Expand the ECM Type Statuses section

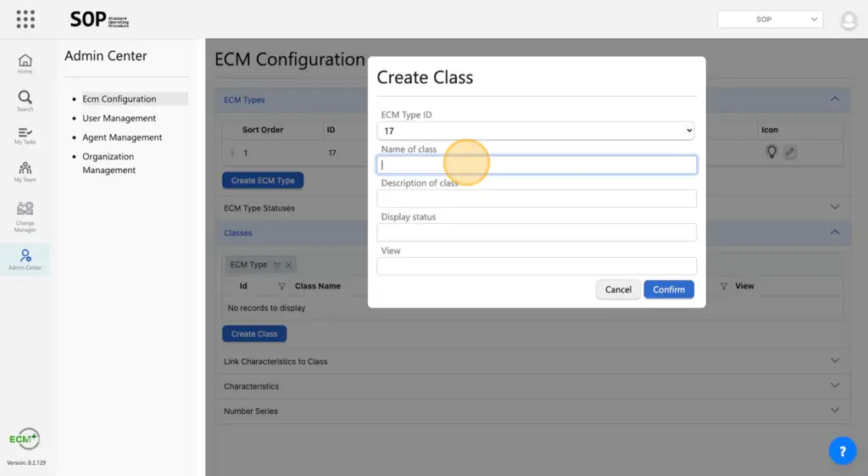[x=835, y=208]
